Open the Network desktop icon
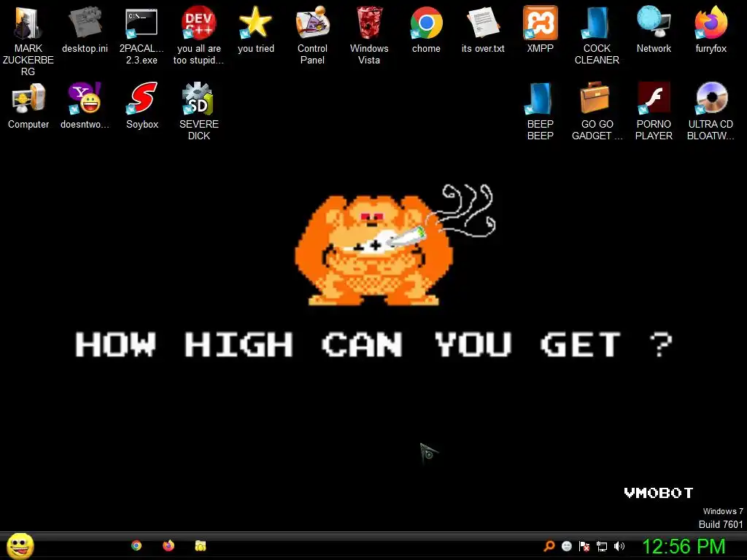Viewport: 747px width, 560px height. tap(654, 23)
